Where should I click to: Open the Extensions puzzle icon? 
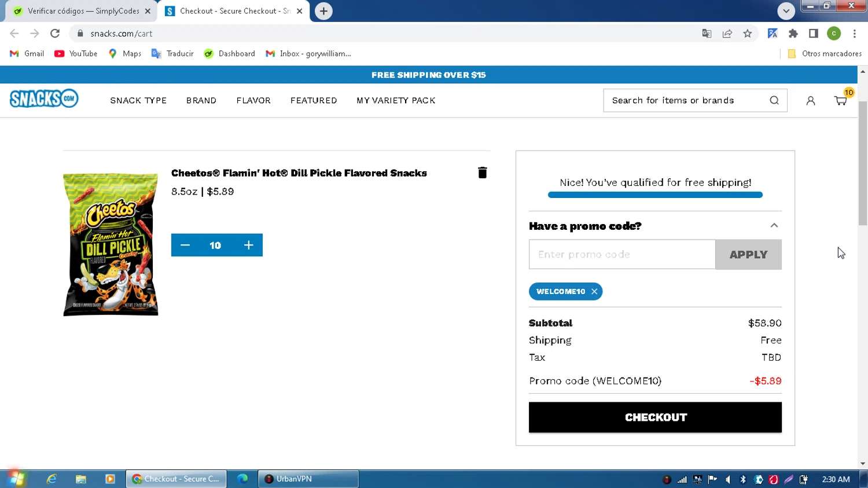793,34
